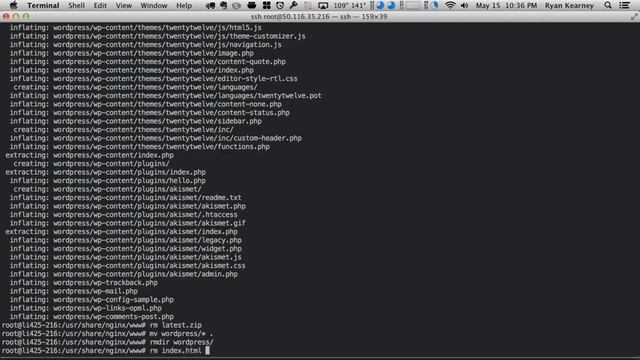The height and width of the screenshot is (360, 640).
Task: Click the akismet/admin.php output line
Action: tap(124, 274)
